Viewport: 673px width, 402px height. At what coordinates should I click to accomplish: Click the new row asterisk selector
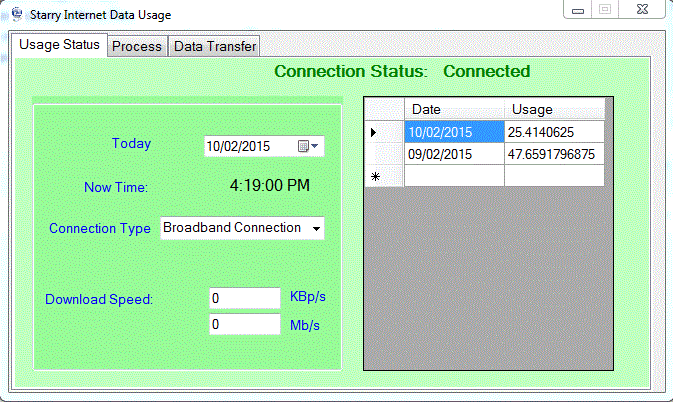pos(384,176)
